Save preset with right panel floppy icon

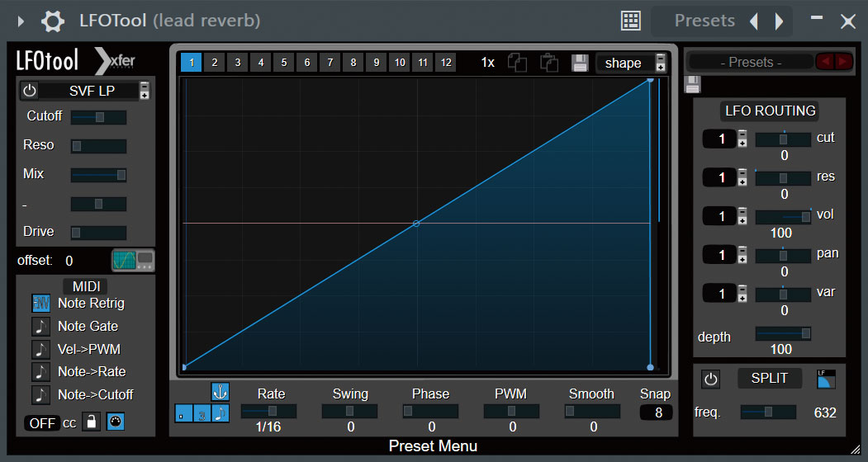click(x=693, y=84)
